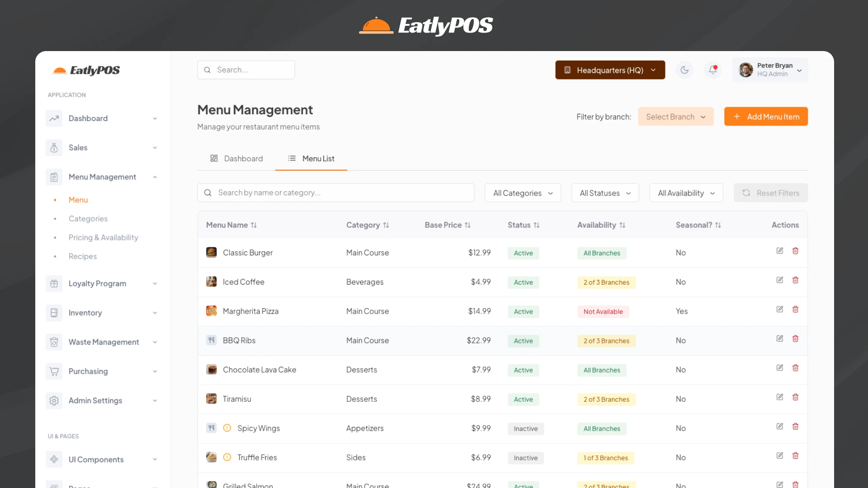This screenshot has width=868, height=488.
Task: Click Classic Burger thumbnail image
Action: coord(211,252)
